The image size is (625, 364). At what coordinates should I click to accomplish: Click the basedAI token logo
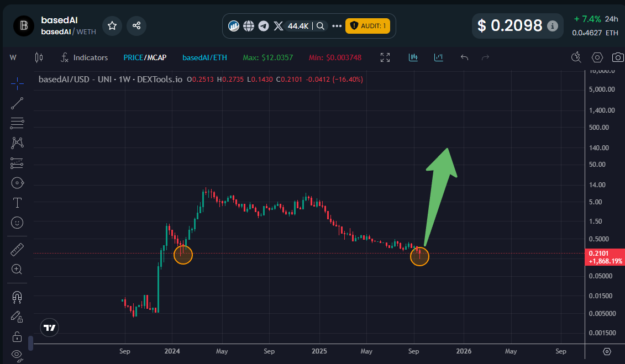coord(24,26)
